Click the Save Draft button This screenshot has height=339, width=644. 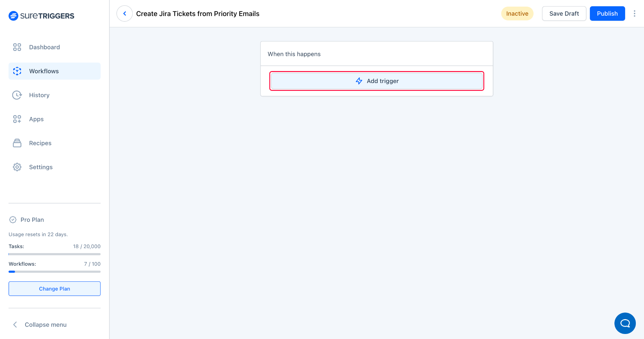pos(564,13)
